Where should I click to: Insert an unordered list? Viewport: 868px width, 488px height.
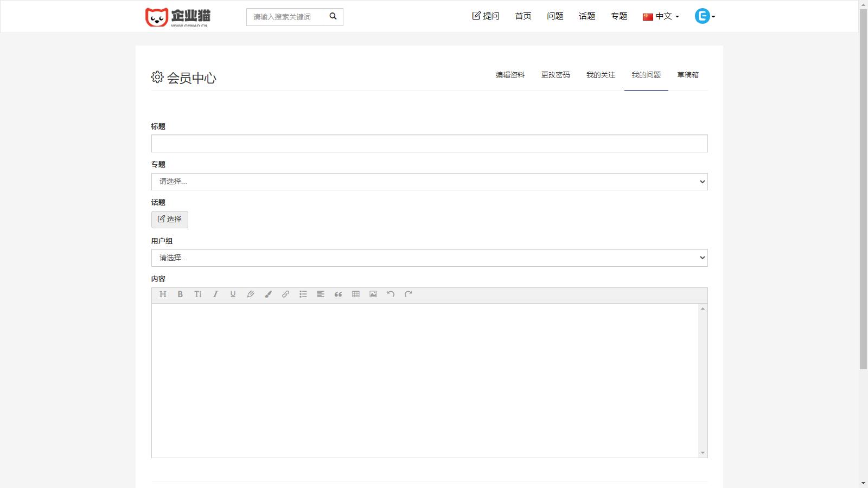pyautogui.click(x=303, y=294)
